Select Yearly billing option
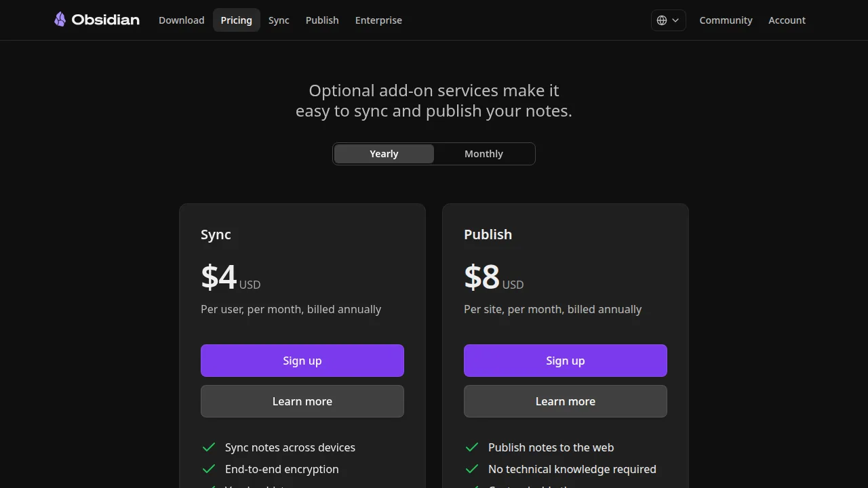Image resolution: width=868 pixels, height=488 pixels. point(384,154)
